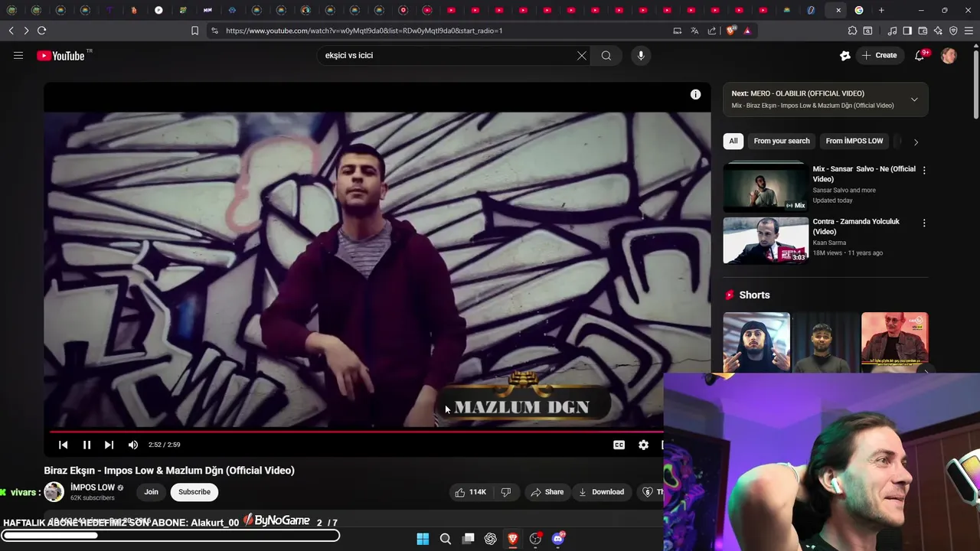Like the video with 114K thumbs-up
Viewport: 980px width, 551px height.
471,492
